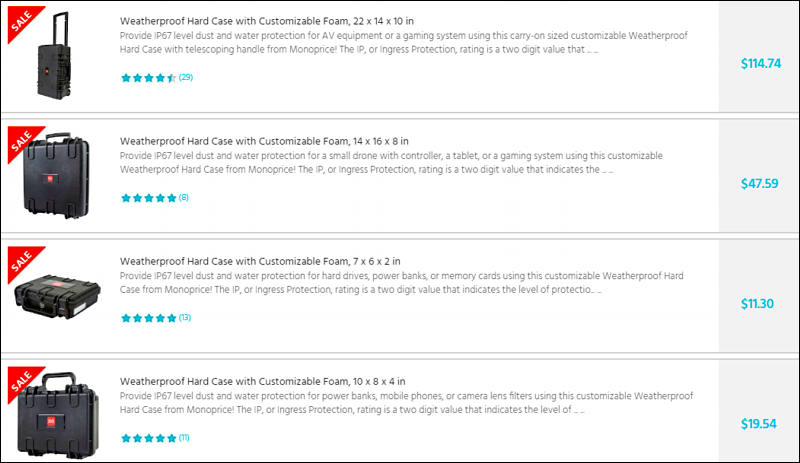Open Weatherproof Hard Case 10 x 8 x 4 in title

click(263, 381)
